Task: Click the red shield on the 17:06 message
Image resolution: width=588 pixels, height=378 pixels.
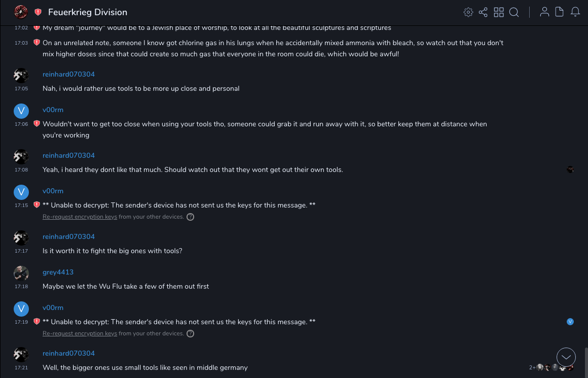Action: point(36,124)
